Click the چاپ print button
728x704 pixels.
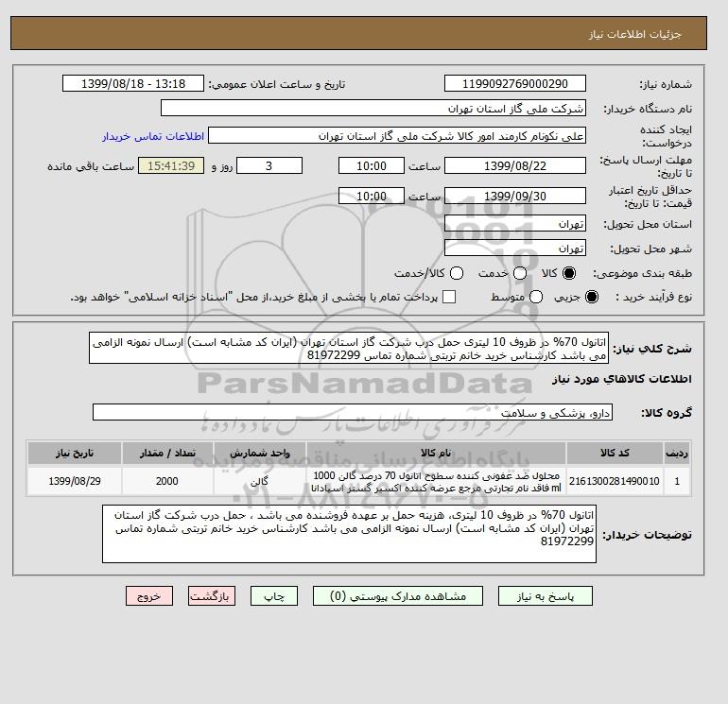pyautogui.click(x=274, y=596)
